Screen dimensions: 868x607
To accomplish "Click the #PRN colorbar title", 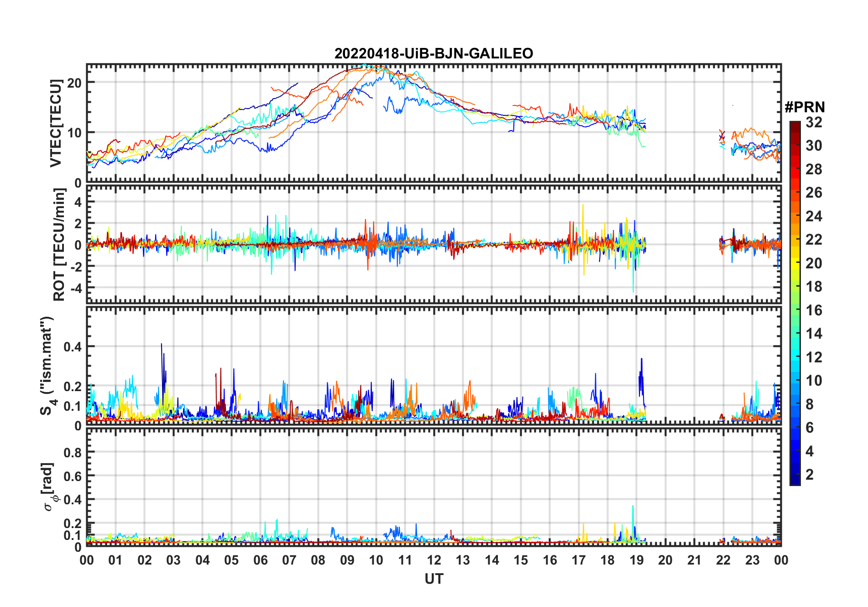I will tap(805, 107).
